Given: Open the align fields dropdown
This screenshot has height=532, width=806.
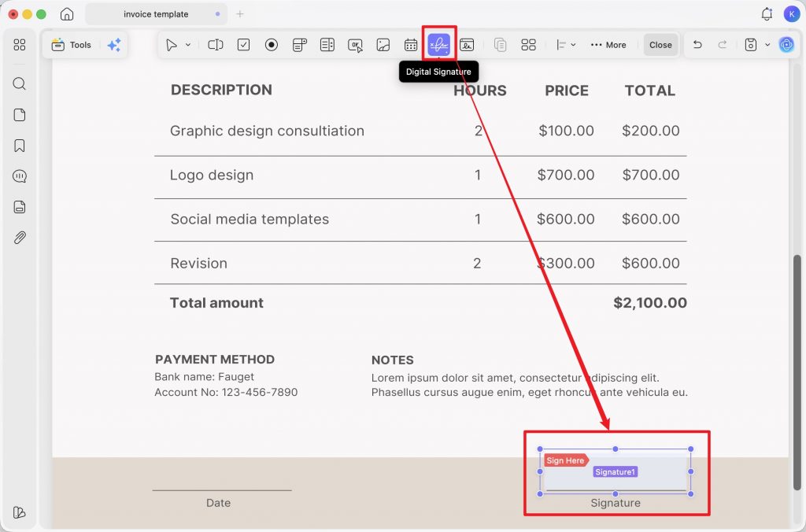Looking at the screenshot, I should click(565, 45).
